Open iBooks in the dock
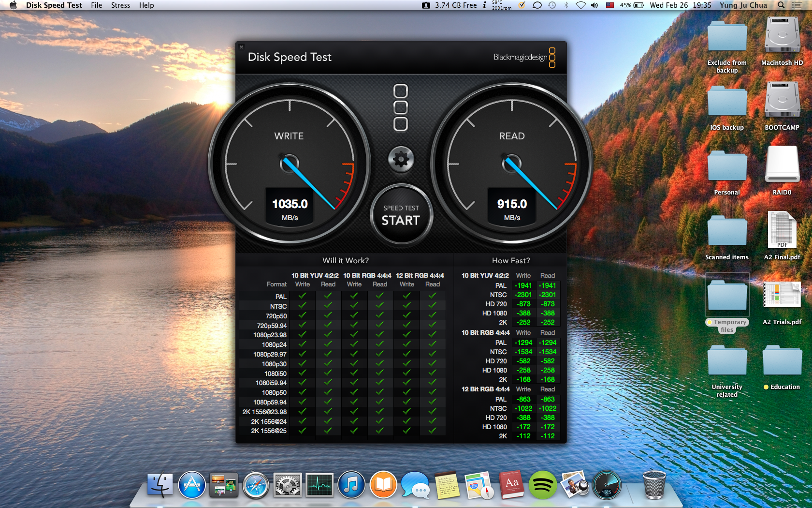 pos(383,485)
